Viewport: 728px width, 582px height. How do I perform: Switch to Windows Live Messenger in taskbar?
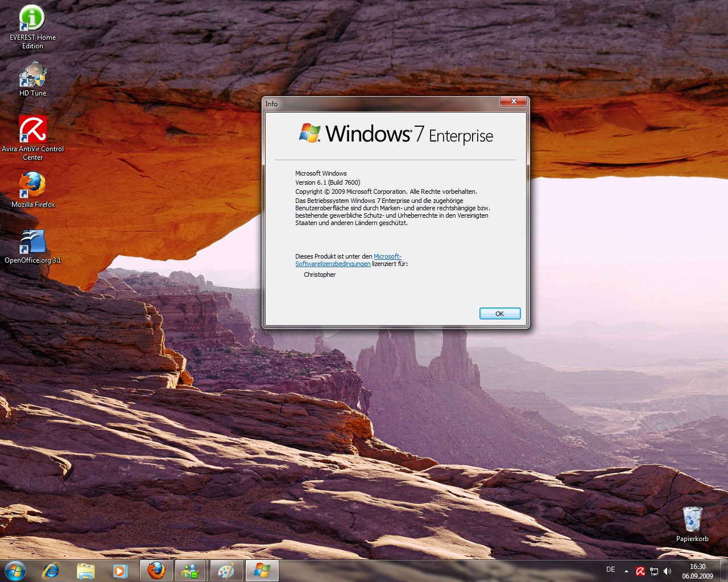pyautogui.click(x=191, y=571)
